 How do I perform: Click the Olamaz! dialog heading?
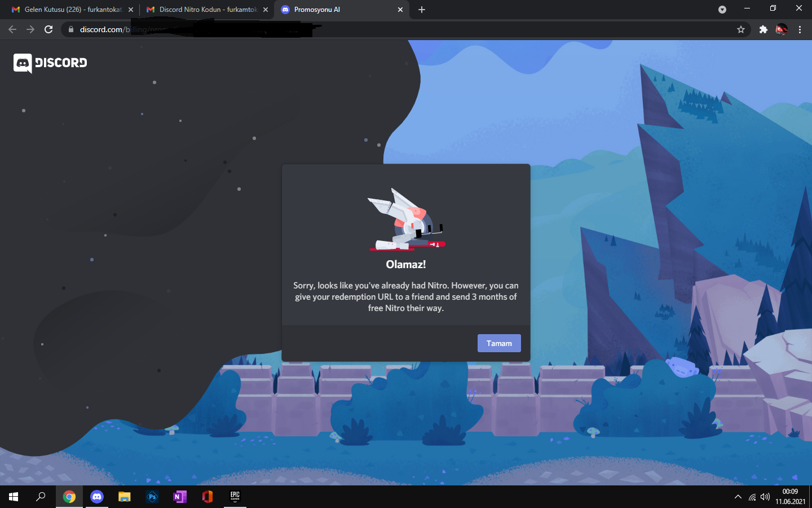coord(406,264)
